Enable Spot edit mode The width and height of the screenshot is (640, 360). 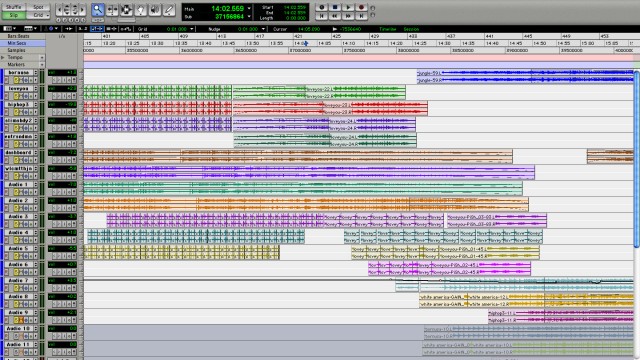[38, 7]
